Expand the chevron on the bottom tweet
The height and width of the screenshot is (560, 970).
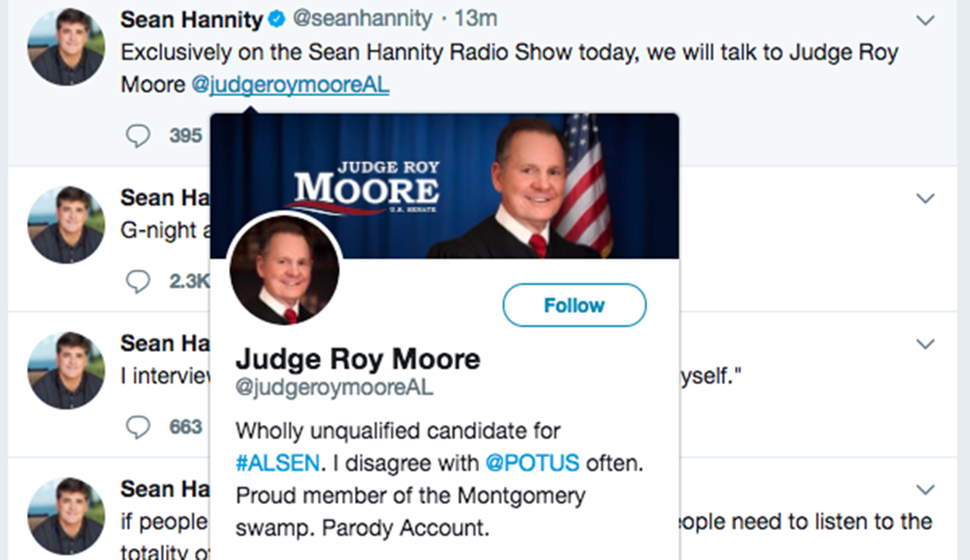(x=925, y=490)
